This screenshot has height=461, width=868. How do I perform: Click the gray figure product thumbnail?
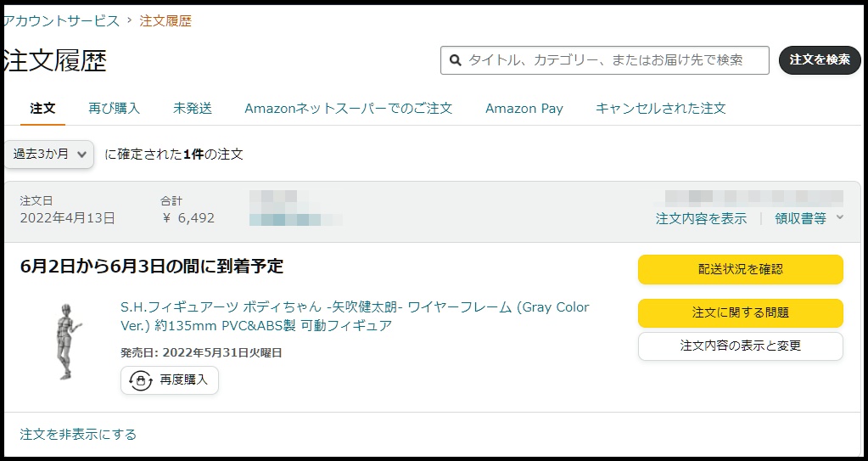66,341
